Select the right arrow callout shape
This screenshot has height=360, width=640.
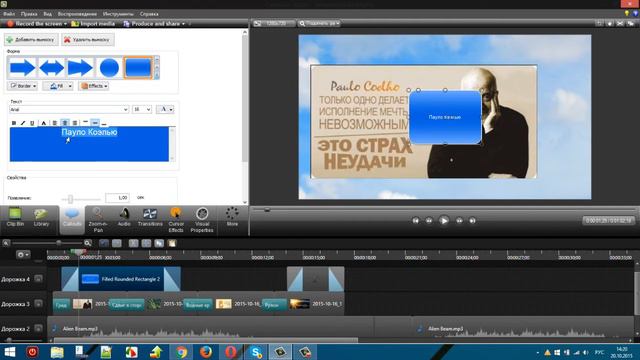(22, 68)
